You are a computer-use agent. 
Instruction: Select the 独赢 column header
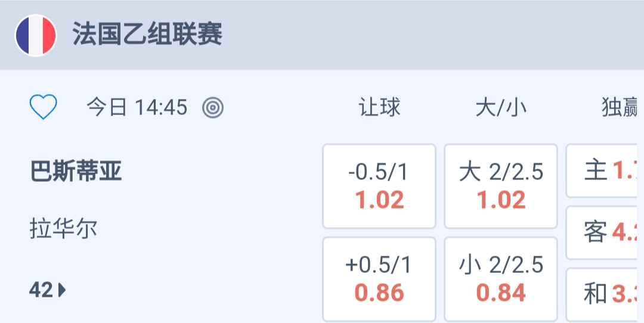(621, 108)
